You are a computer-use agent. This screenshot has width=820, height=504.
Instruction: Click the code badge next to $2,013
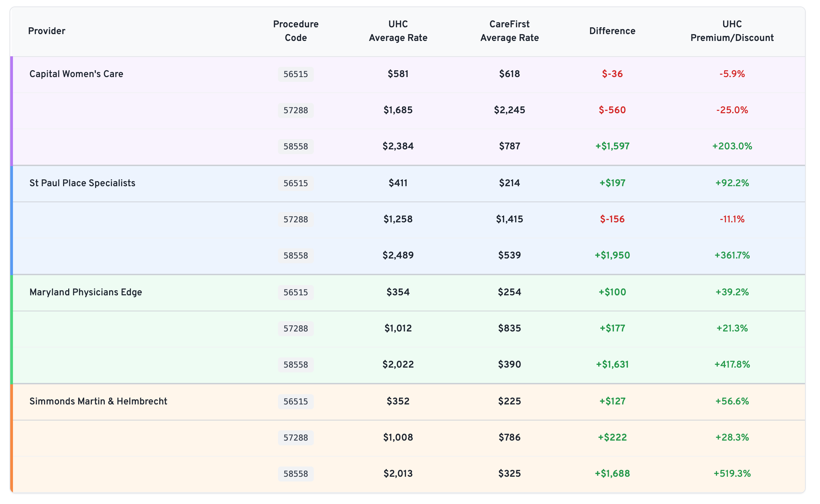pos(296,474)
